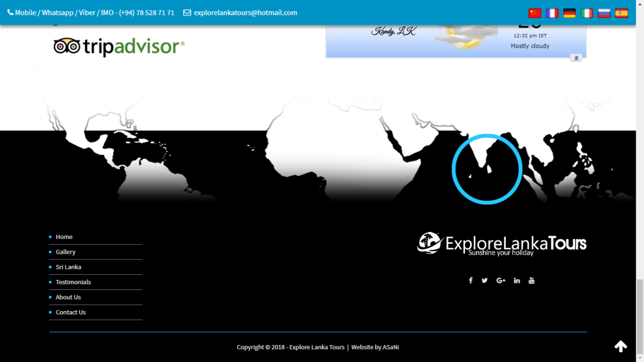Open the TripAdvisor logo link

[119, 47]
